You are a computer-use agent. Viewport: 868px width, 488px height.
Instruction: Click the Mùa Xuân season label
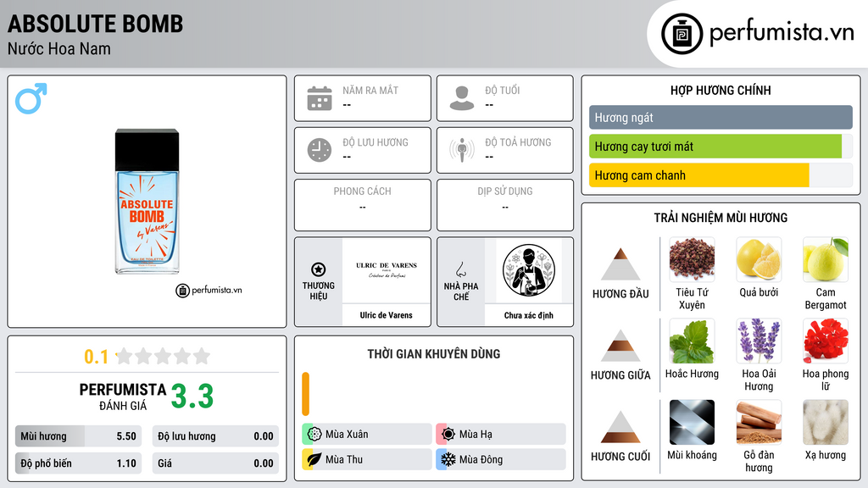[x=347, y=435]
